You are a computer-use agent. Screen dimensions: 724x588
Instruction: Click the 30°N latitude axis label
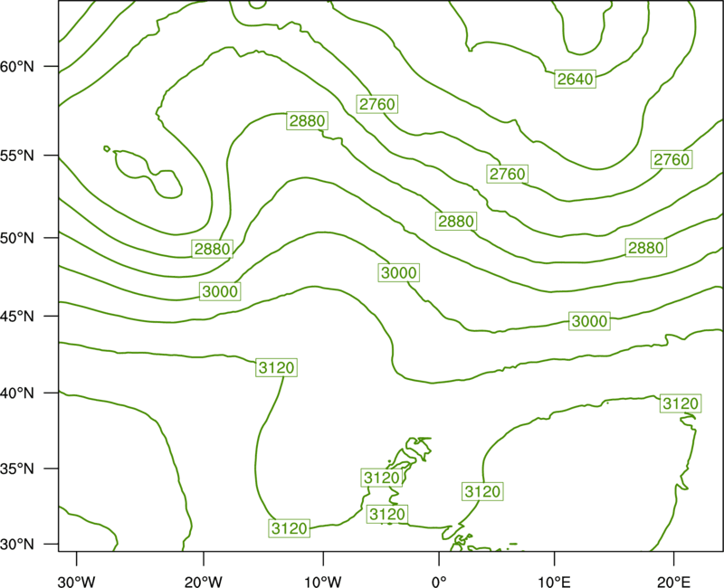17,545
